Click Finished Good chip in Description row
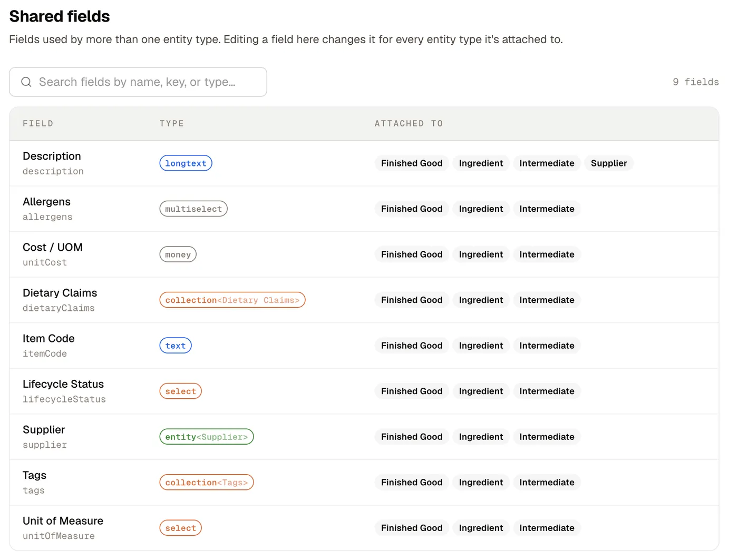The height and width of the screenshot is (560, 738). click(412, 163)
